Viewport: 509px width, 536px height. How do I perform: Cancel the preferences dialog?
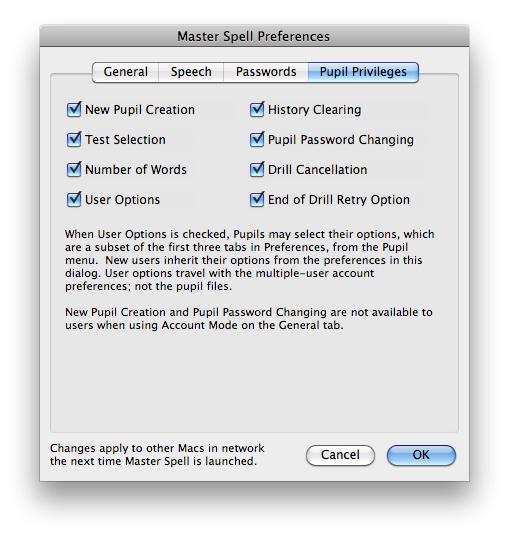pos(340,455)
